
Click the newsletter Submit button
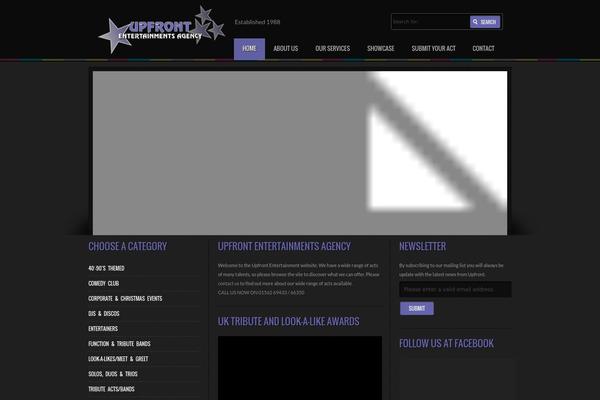417,309
